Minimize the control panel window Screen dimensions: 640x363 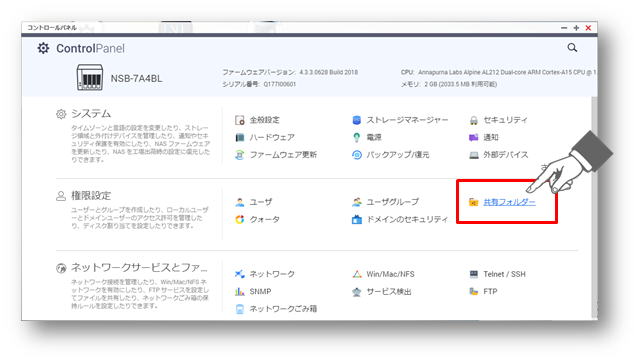pyautogui.click(x=564, y=28)
